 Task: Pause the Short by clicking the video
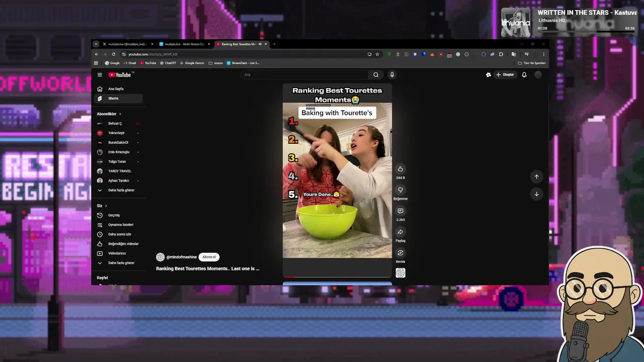[x=337, y=180]
